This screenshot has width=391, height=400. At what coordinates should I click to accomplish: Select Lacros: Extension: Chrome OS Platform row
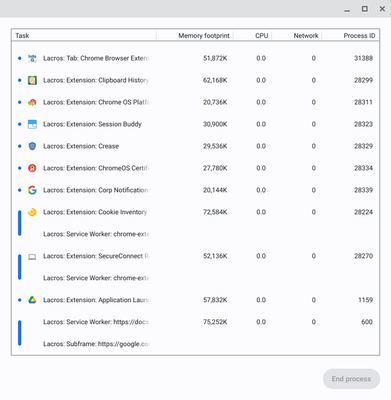[x=195, y=102]
